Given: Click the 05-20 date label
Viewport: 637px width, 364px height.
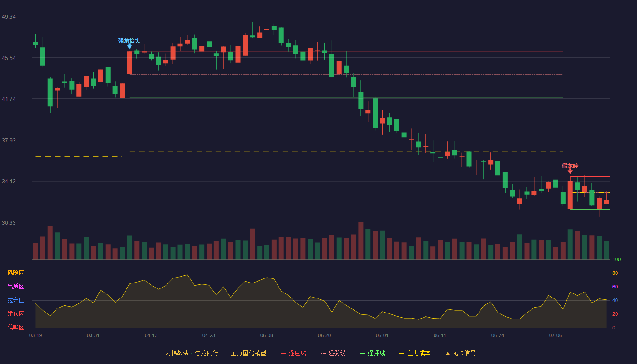Looking at the screenshot, I should (324, 335).
